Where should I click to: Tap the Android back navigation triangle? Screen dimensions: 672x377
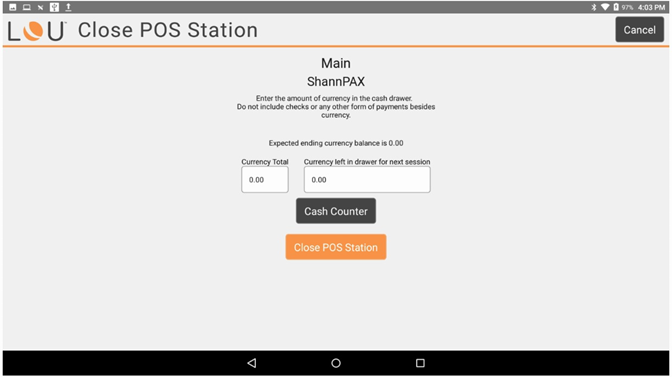click(x=252, y=363)
